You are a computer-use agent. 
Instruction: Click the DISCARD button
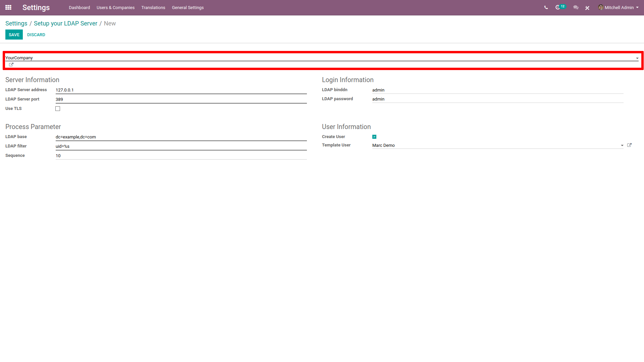click(x=35, y=35)
